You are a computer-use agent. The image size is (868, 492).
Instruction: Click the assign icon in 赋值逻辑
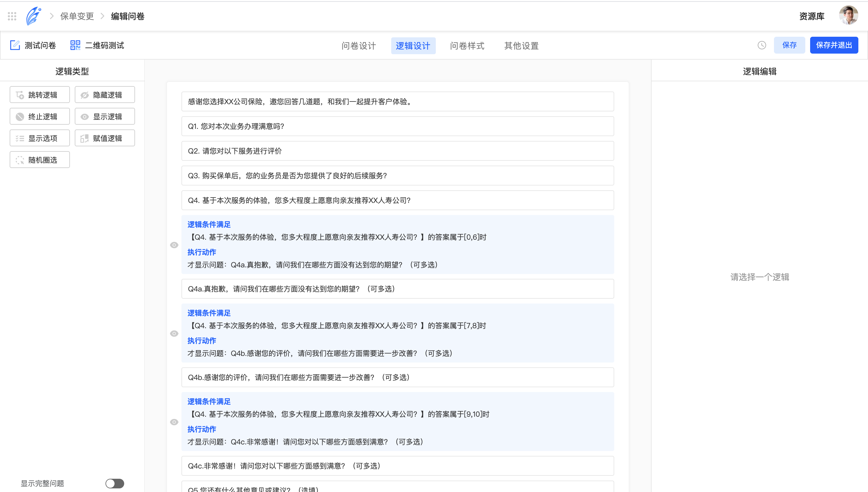pyautogui.click(x=84, y=138)
